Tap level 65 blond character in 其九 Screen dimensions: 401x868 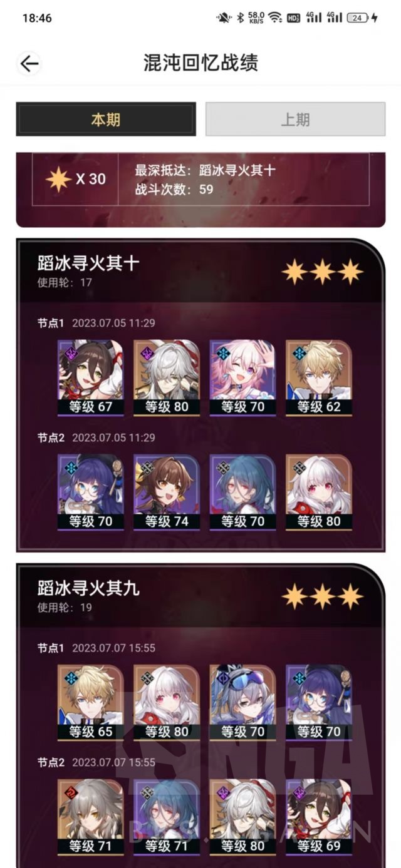[x=91, y=703]
